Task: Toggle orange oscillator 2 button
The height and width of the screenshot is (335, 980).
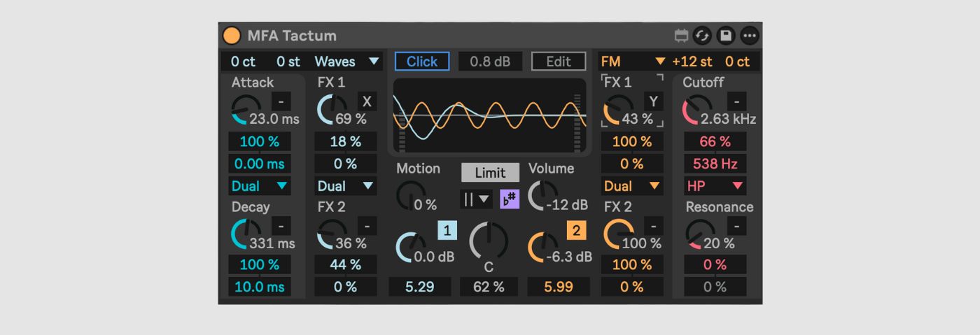Action: tap(577, 230)
